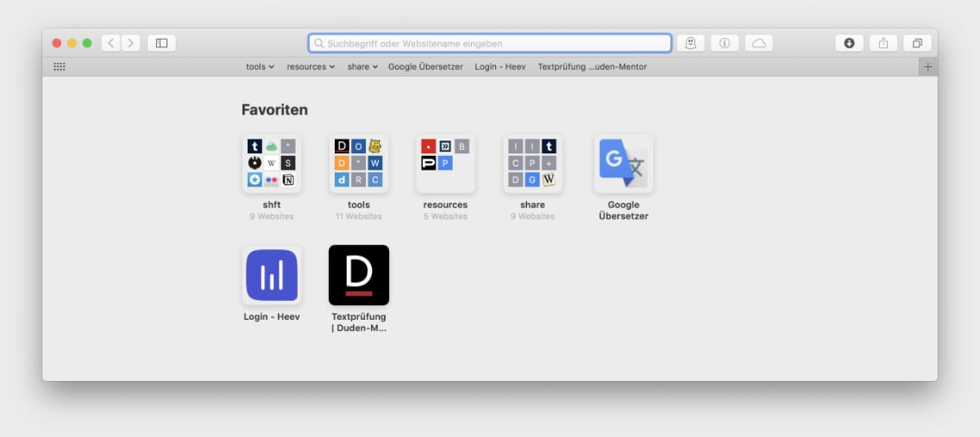Enter full screen with the green button

pos(87,43)
